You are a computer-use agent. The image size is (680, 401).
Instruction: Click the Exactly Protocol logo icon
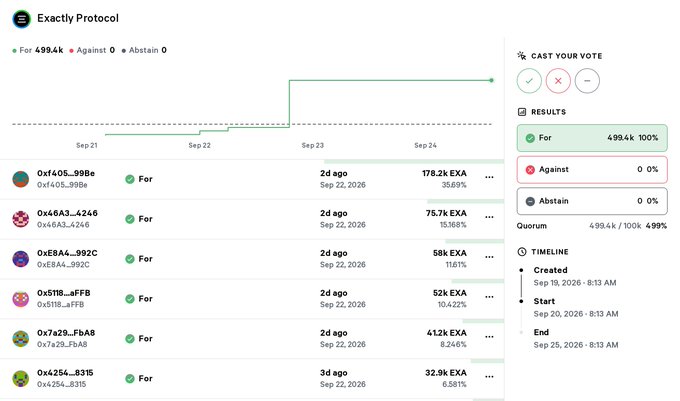click(x=21, y=19)
